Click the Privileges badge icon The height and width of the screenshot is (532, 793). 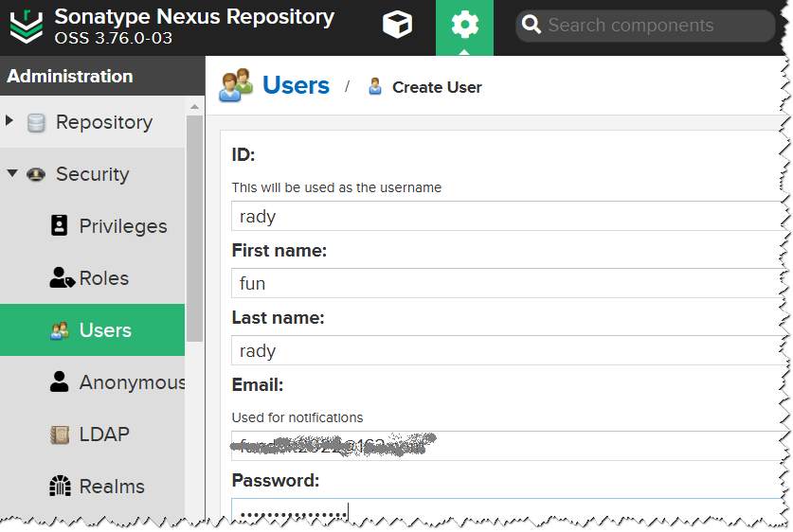point(59,225)
